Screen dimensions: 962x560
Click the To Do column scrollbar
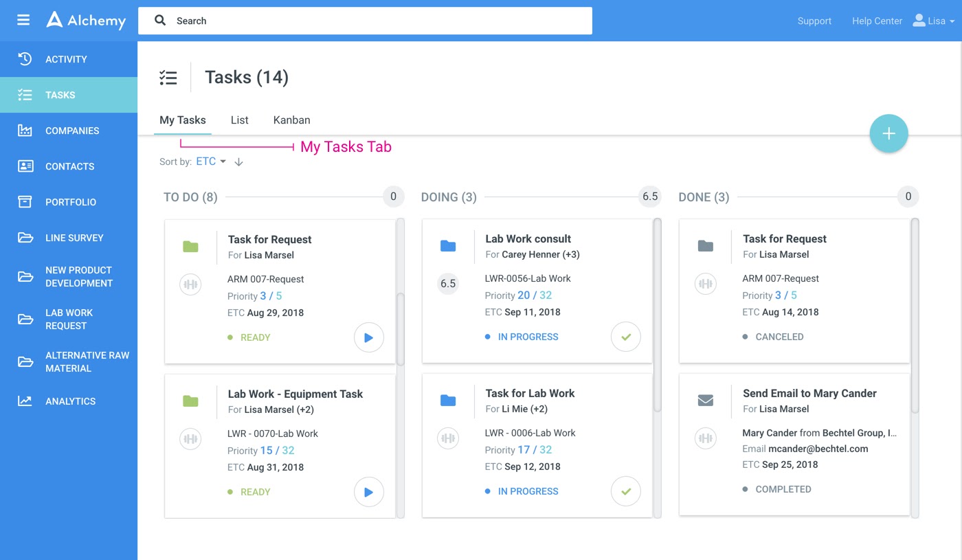[401, 328]
